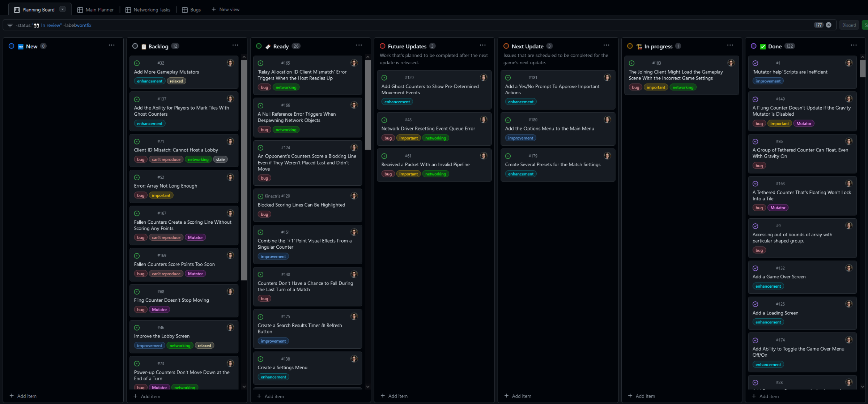Click the red status circle beside Future Updates
The height and width of the screenshot is (404, 868).
(383, 46)
